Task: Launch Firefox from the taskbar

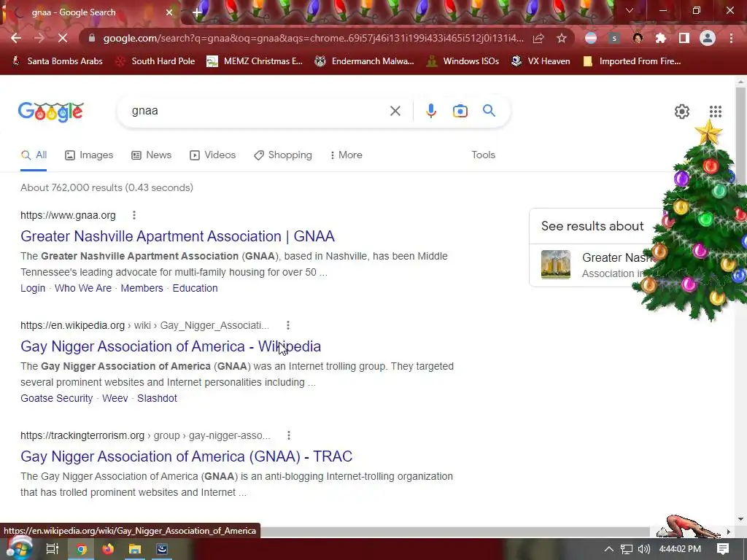Action: click(x=108, y=549)
